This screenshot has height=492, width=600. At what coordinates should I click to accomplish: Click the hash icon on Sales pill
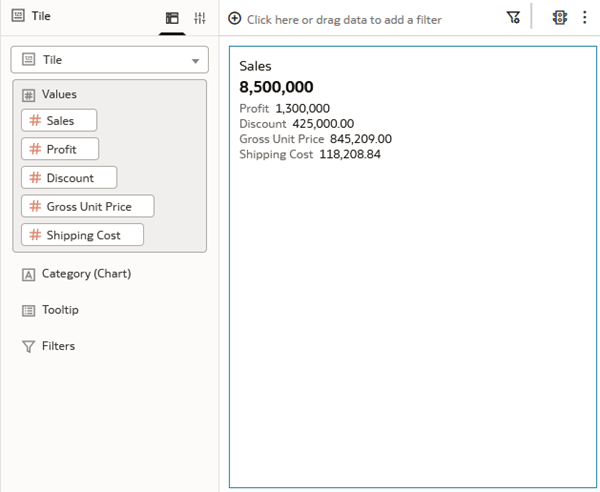(x=35, y=120)
